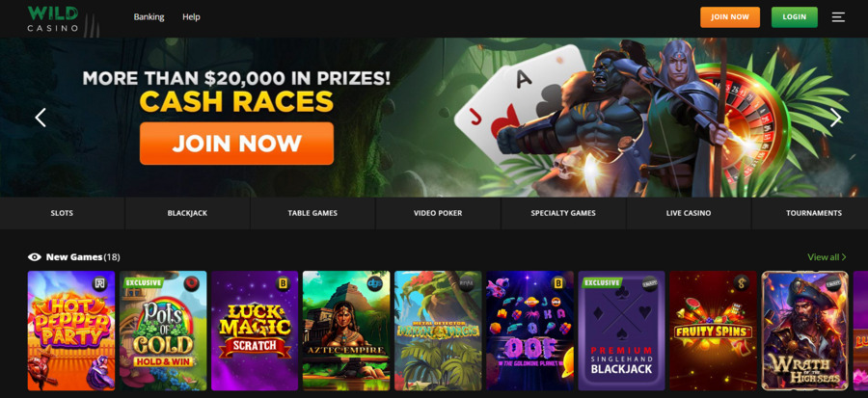868x398 pixels.
Task: Click the eye icon beside New Games
Action: (x=35, y=257)
